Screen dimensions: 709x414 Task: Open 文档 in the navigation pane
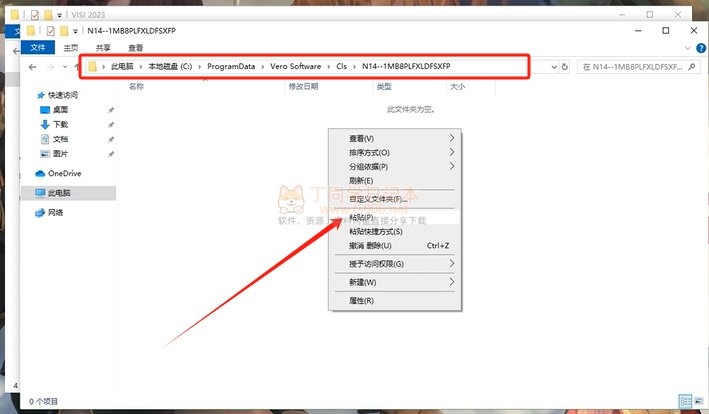[60, 139]
